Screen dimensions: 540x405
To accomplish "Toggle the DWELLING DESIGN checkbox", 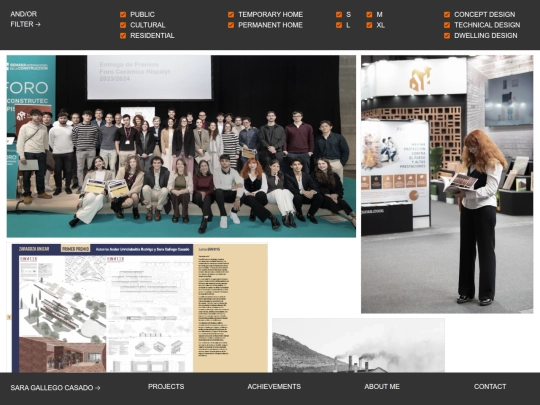I will point(447,36).
